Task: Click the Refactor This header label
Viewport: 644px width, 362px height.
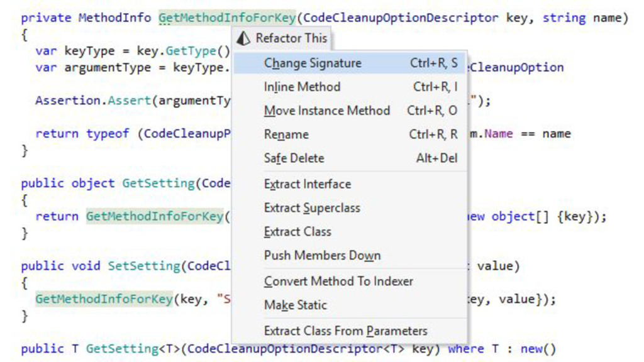Action: 291,38
